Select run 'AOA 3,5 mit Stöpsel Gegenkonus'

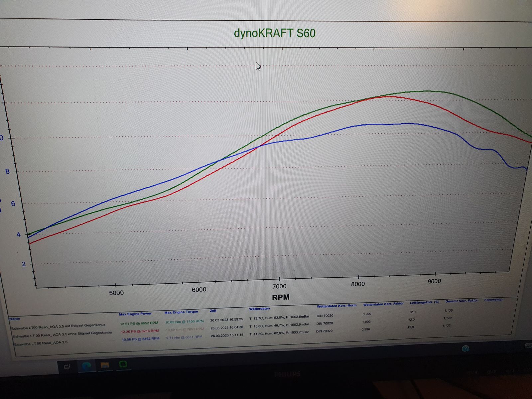pyautogui.click(x=58, y=327)
